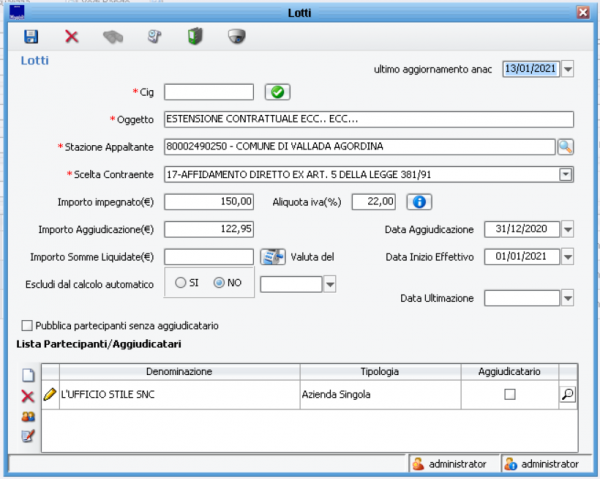Viewport: 600px width, 479px height.
Task: Remove participant using red X beside list
Action: tap(28, 396)
